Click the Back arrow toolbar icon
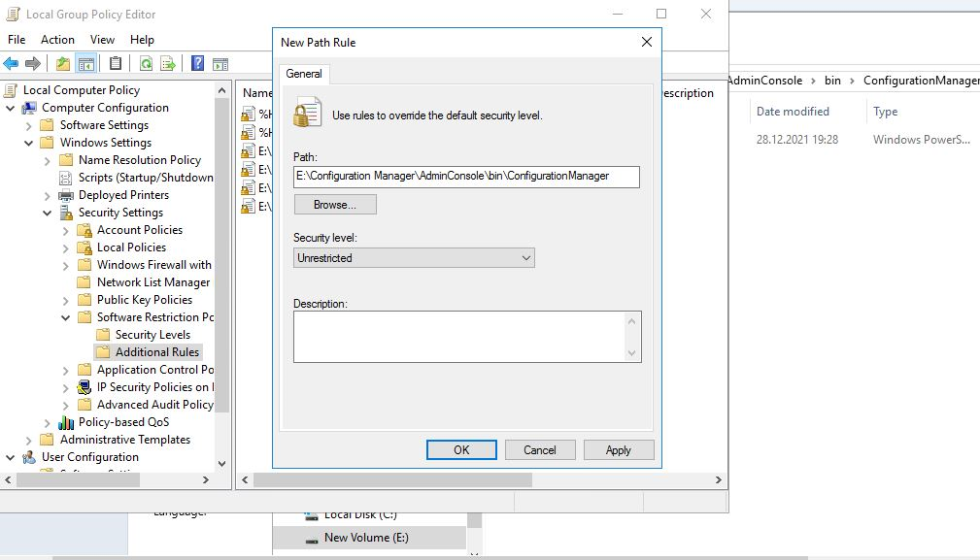Viewport: 980px width, 560px height. click(x=11, y=63)
